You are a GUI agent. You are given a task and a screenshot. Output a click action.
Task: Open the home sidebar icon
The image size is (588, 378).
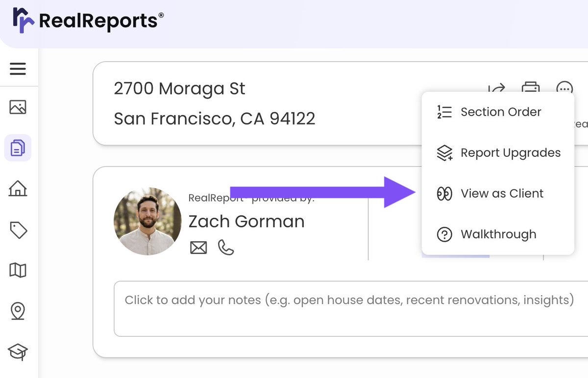[18, 188]
